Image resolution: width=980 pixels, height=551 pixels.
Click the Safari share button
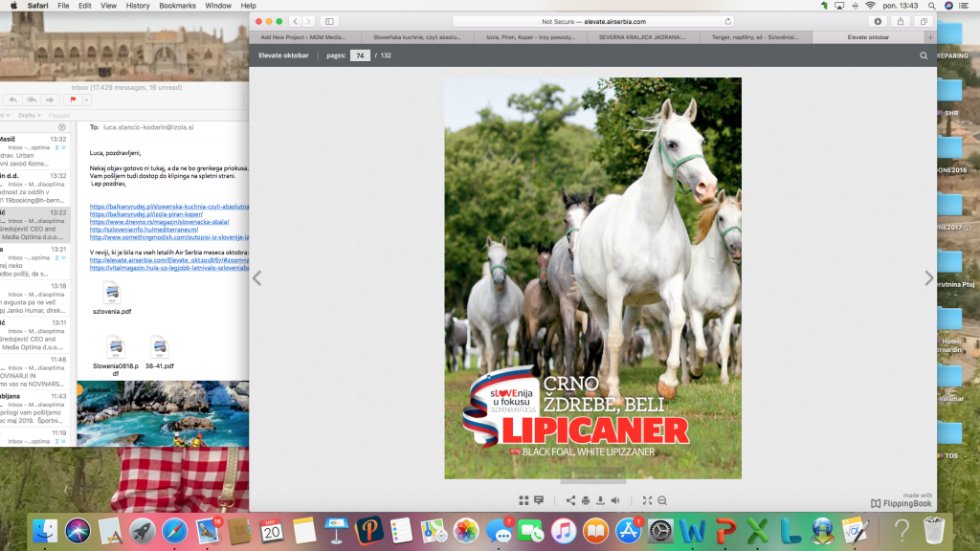pos(901,21)
